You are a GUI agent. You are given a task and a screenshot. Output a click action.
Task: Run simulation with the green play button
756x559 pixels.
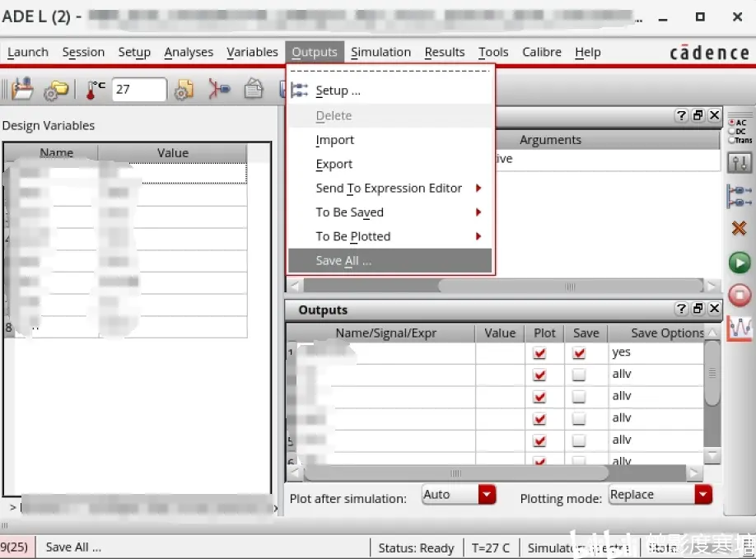tap(740, 263)
